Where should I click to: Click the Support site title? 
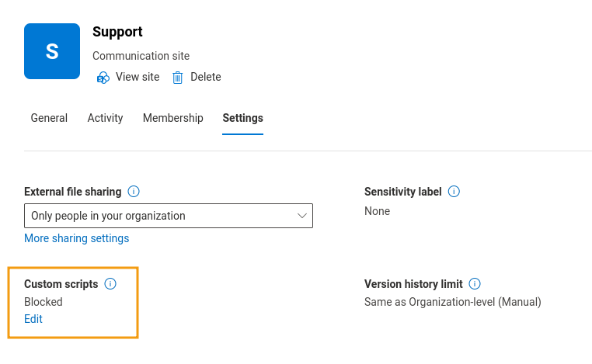(x=117, y=32)
